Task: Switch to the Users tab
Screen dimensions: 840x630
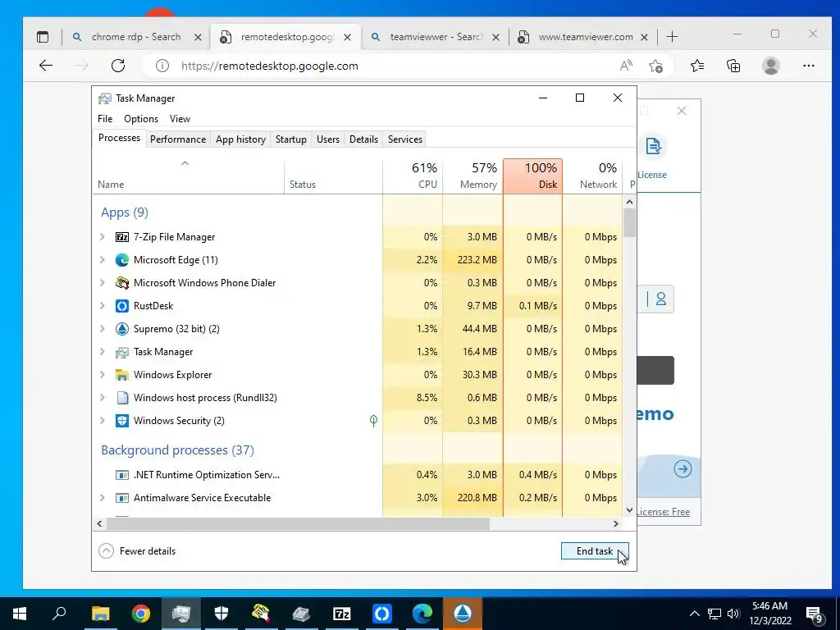Action: (x=328, y=139)
